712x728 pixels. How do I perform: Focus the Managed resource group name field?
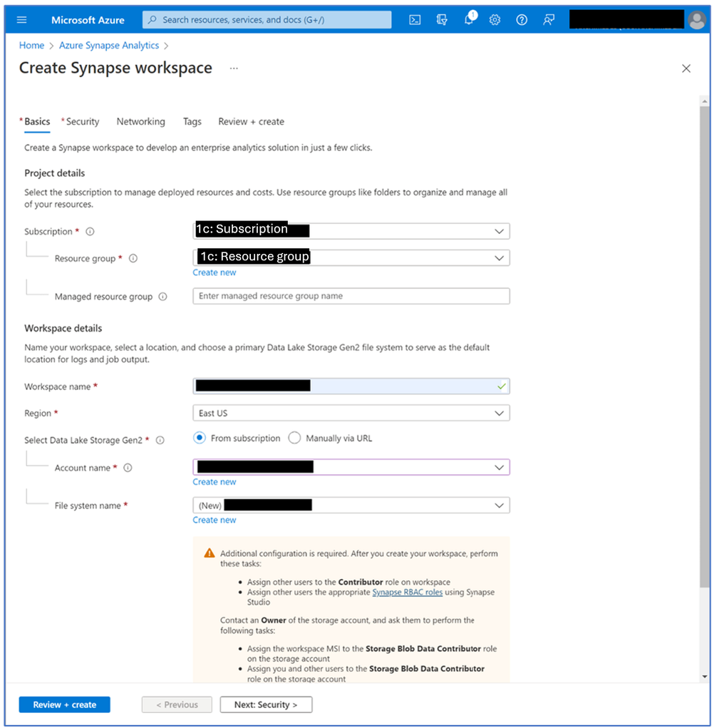pyautogui.click(x=351, y=296)
